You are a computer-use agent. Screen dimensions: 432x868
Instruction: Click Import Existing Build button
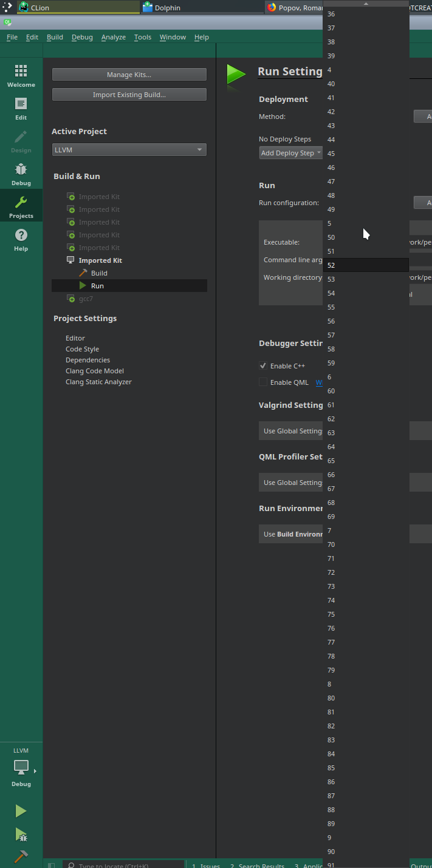[x=129, y=95]
